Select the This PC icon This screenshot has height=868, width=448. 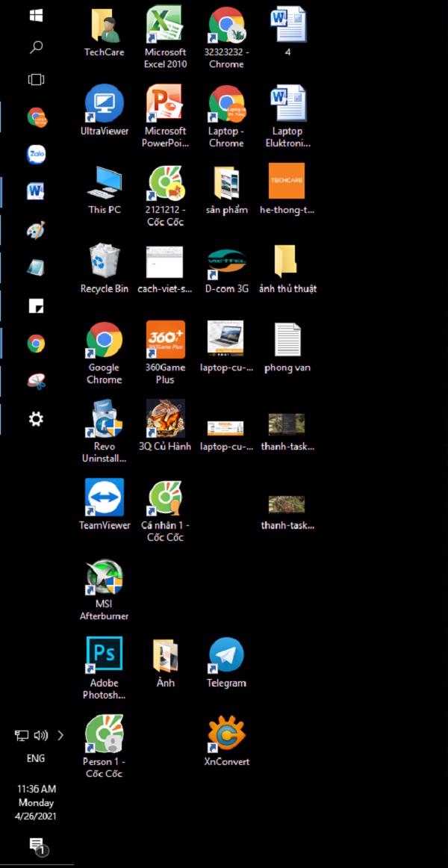[104, 190]
